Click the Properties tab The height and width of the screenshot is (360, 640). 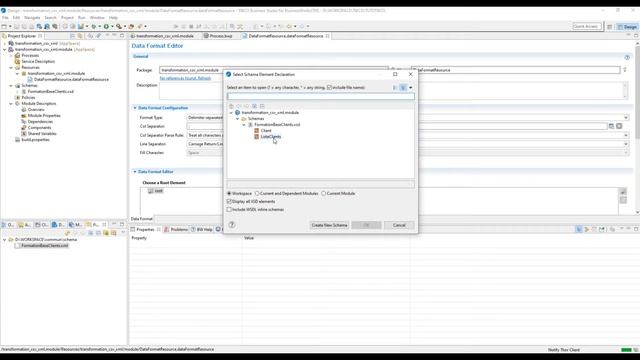coord(145,229)
